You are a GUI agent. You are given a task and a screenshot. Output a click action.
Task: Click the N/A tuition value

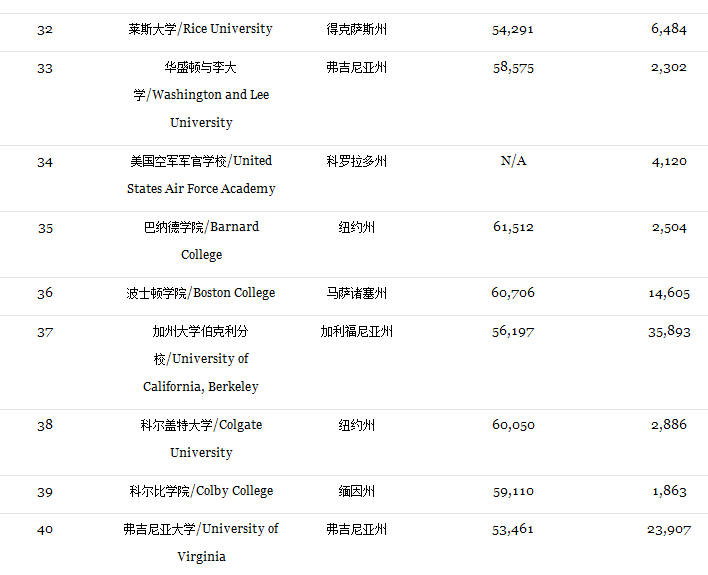[x=513, y=161]
